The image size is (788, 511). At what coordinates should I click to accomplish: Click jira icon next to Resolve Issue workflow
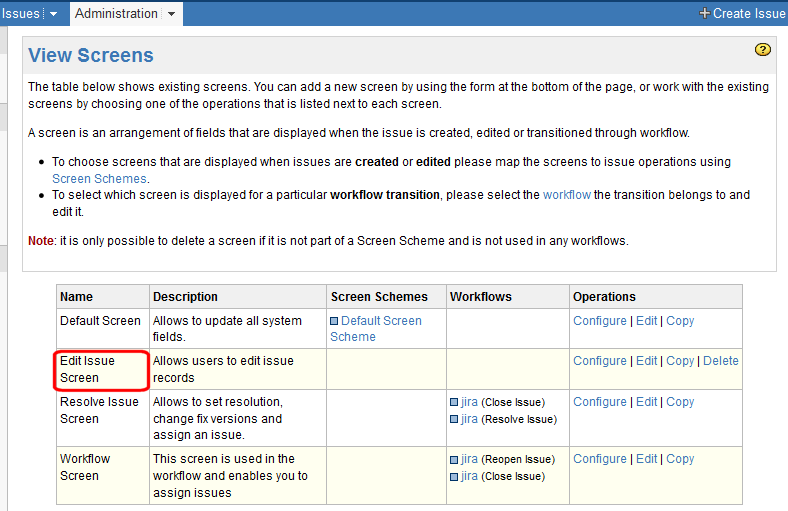pos(454,419)
